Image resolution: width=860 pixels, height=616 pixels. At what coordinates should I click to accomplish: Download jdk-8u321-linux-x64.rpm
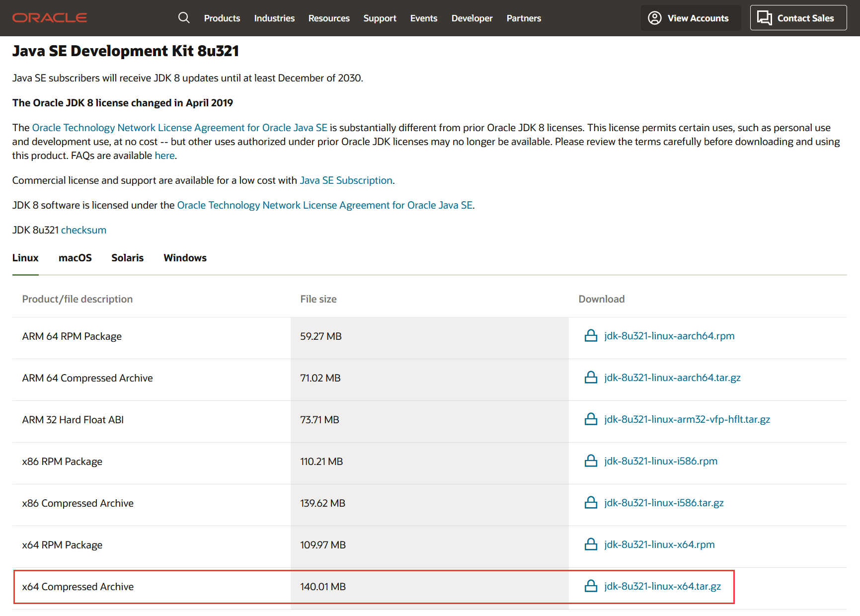coord(659,544)
